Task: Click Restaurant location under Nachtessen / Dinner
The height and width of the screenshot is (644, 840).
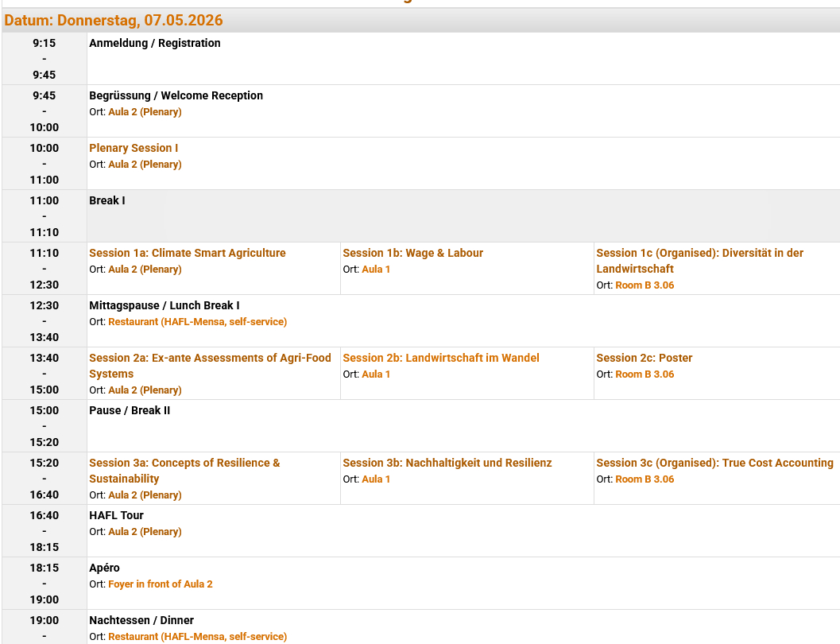Action: [197, 637]
